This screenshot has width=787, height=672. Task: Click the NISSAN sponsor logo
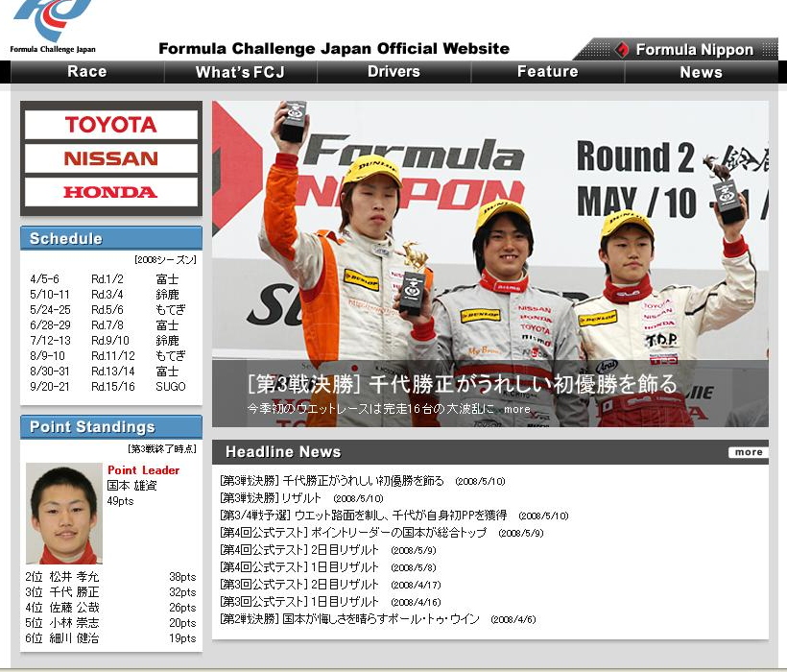(111, 158)
